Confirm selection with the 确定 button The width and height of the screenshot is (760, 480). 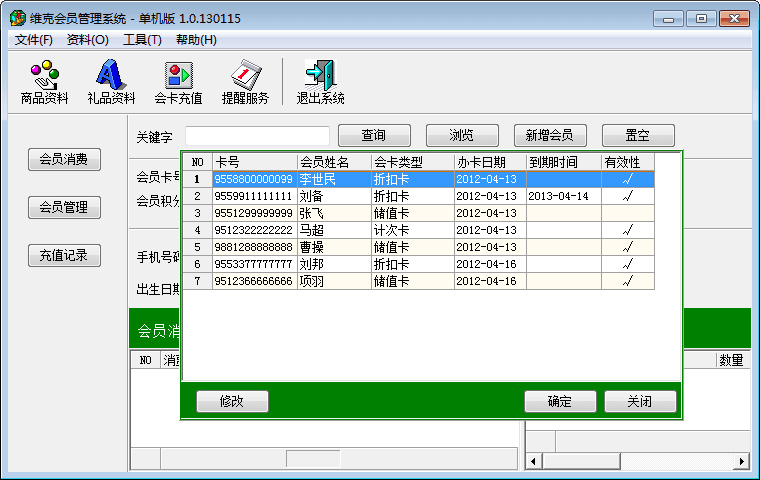560,401
